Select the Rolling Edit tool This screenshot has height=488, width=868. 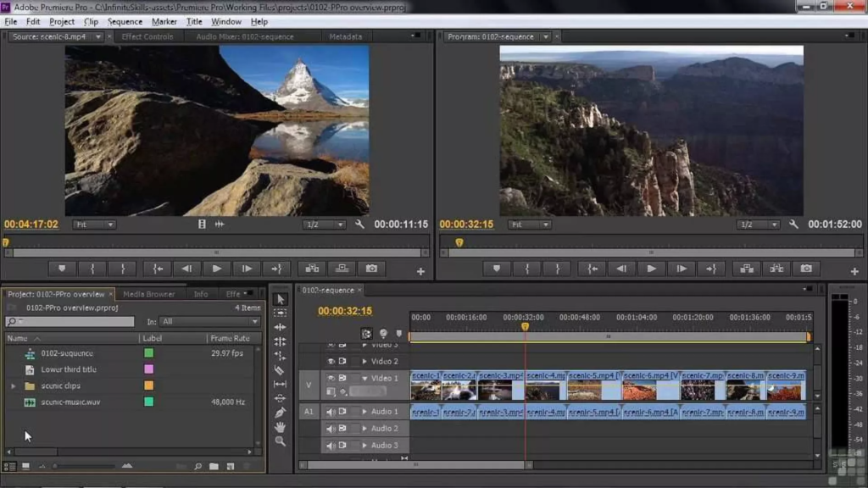point(280,341)
